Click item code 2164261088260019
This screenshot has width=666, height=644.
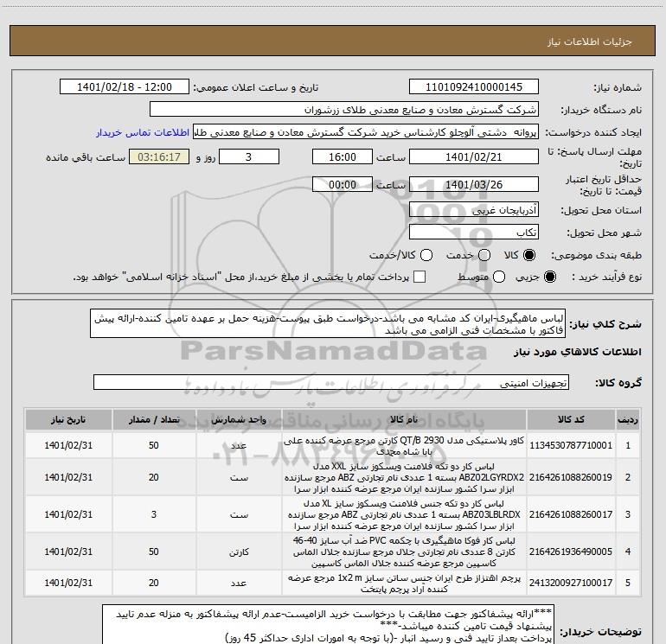pos(571,477)
